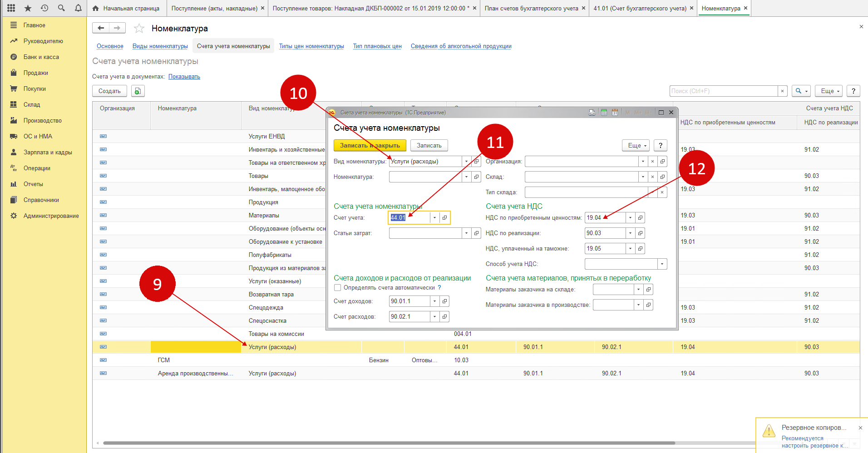Screen dimensions: 868x453
Task: Open notifications bell icon
Action: click(78, 8)
